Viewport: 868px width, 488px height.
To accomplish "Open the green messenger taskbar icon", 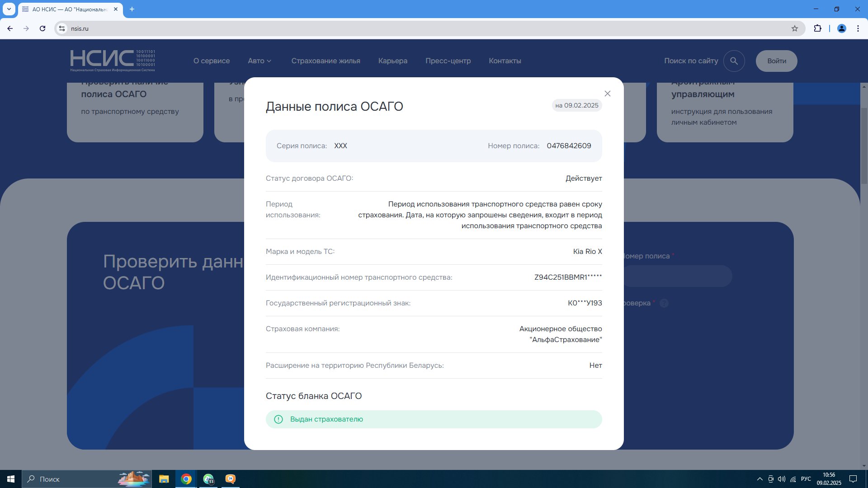I will 208,479.
